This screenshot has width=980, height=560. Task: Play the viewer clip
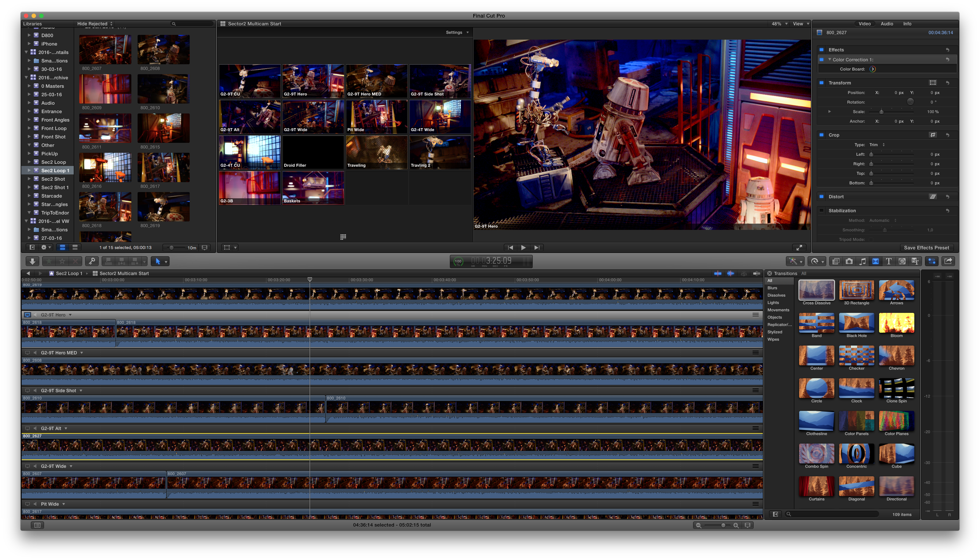(x=523, y=248)
